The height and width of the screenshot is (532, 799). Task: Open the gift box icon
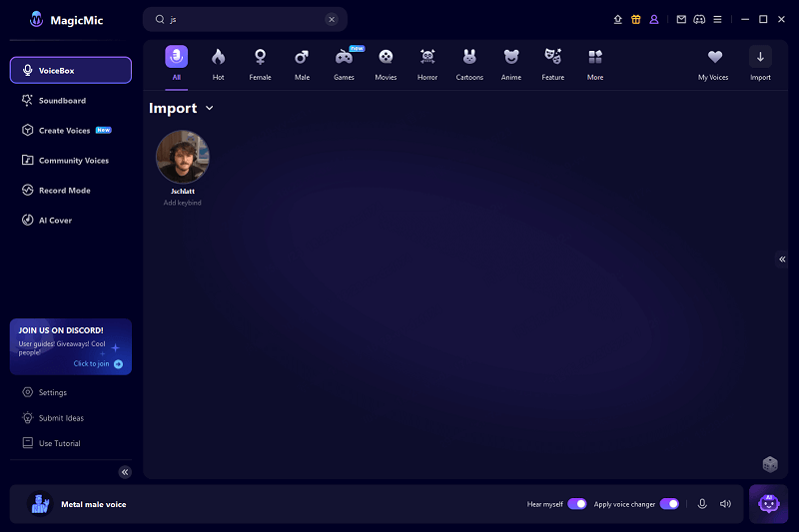pos(636,19)
